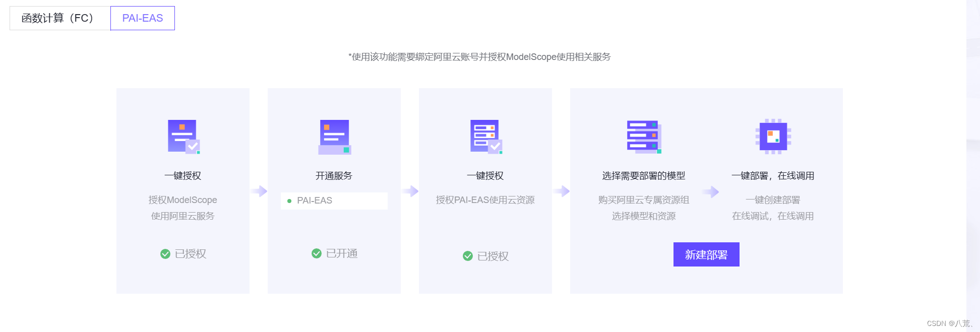Click 使用阿里云服务 description text
The width and height of the screenshot is (980, 332).
point(182,216)
